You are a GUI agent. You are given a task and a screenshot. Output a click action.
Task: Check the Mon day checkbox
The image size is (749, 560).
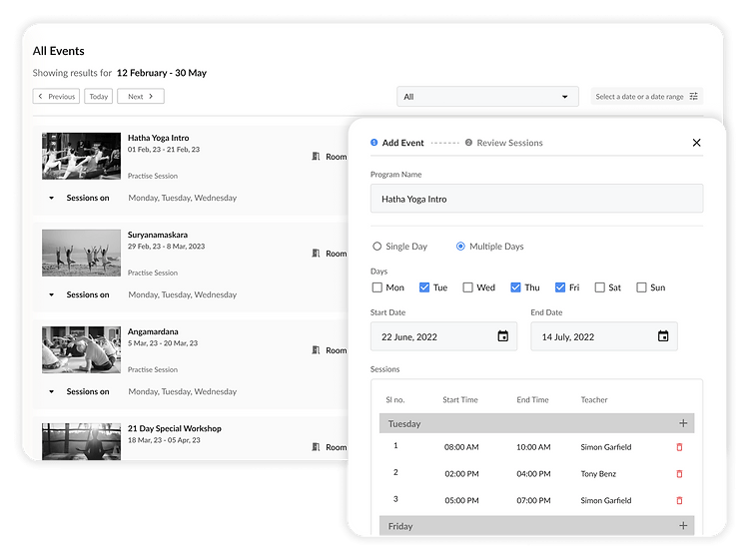pyautogui.click(x=376, y=287)
